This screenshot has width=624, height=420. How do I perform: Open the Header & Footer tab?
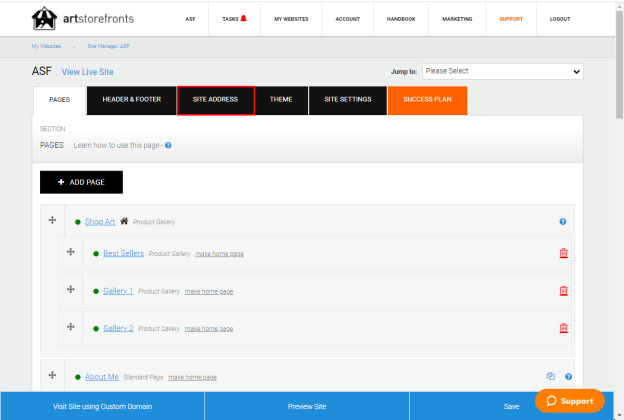(131, 100)
